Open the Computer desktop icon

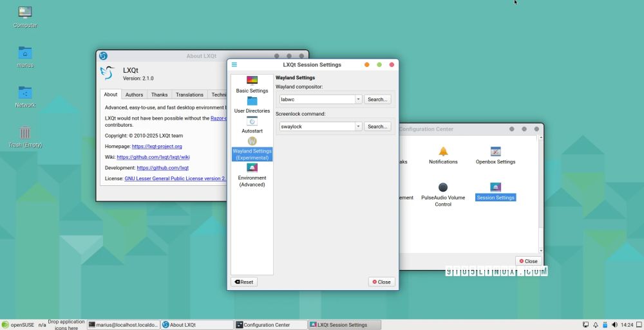click(x=25, y=17)
